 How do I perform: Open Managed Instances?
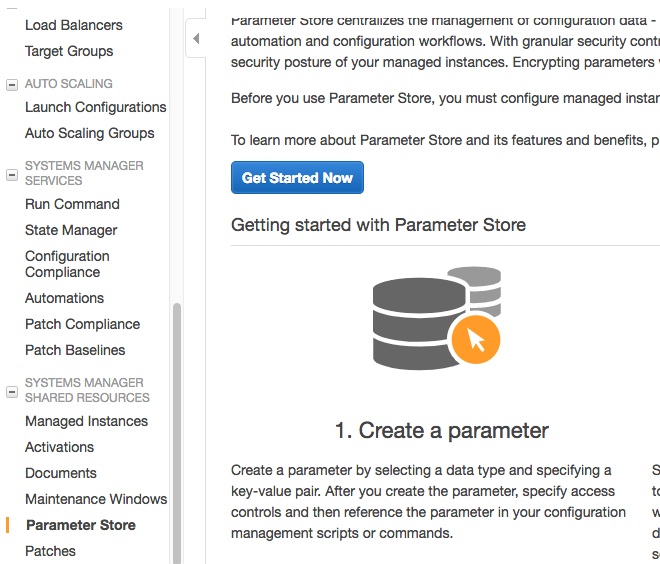point(86,421)
